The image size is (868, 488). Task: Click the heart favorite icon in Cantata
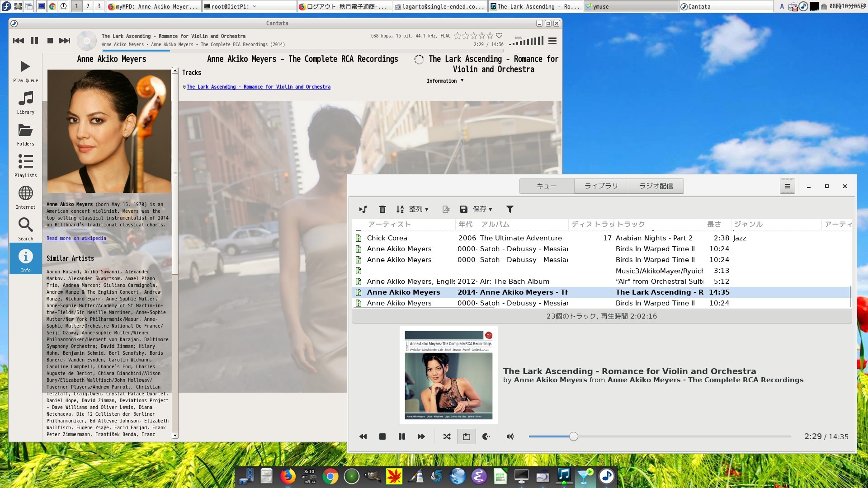(x=499, y=36)
